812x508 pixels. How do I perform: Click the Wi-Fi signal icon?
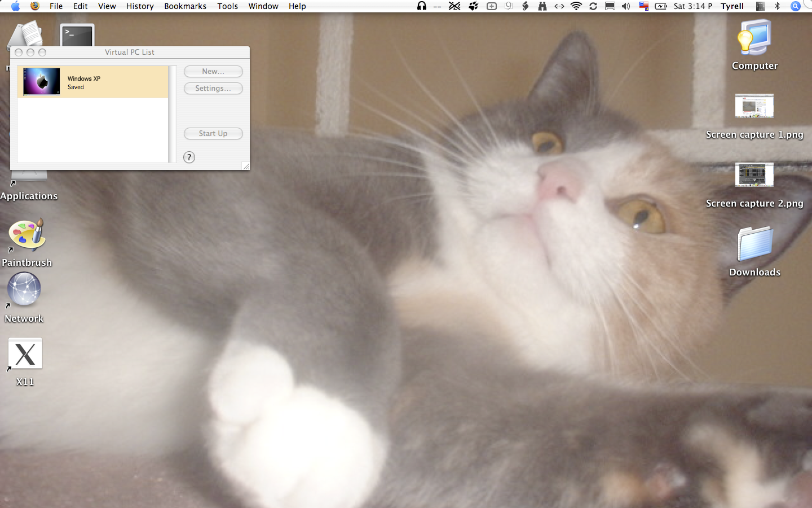pos(576,6)
